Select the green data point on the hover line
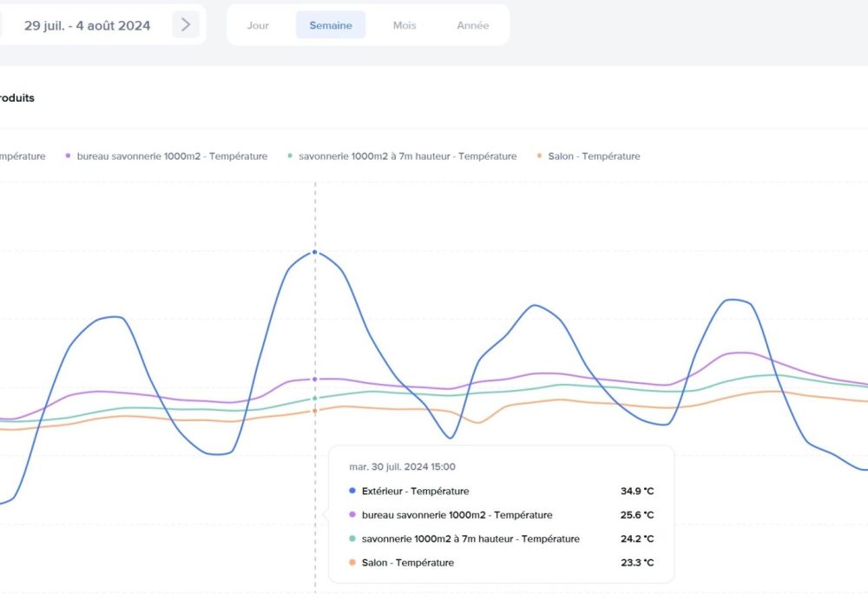Screen dimensions: 868x608 [x=315, y=399]
